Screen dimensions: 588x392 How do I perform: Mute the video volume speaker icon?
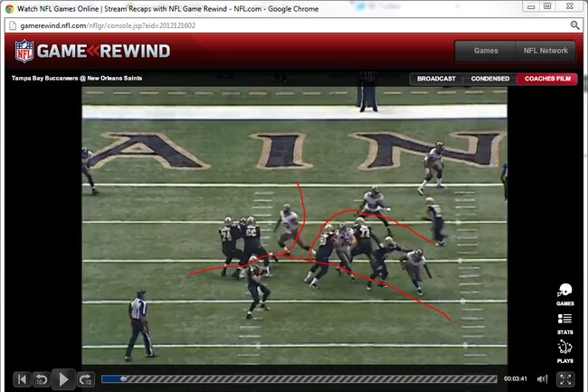coord(542,379)
